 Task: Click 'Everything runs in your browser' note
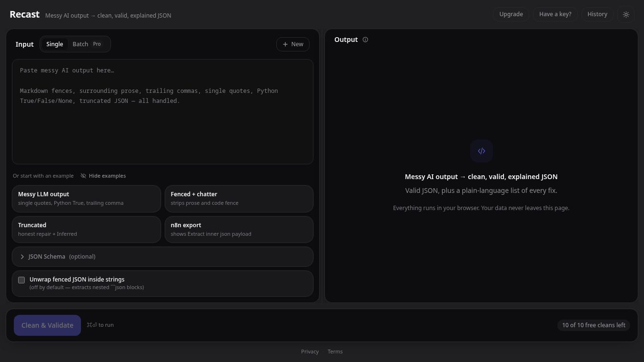[481, 208]
